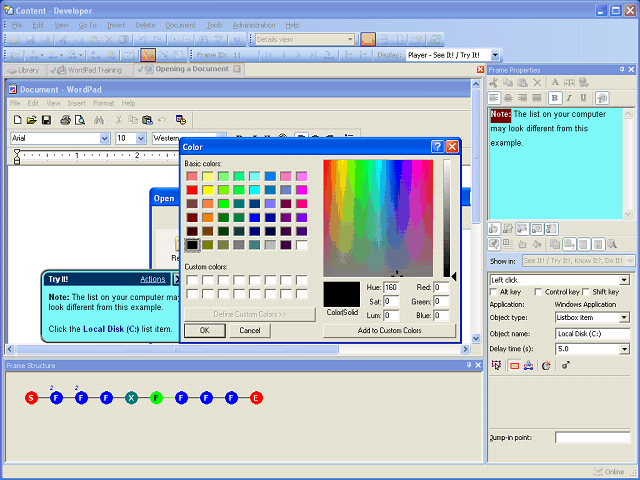Click the Paste icon in Frame Properties

[x=522, y=82]
